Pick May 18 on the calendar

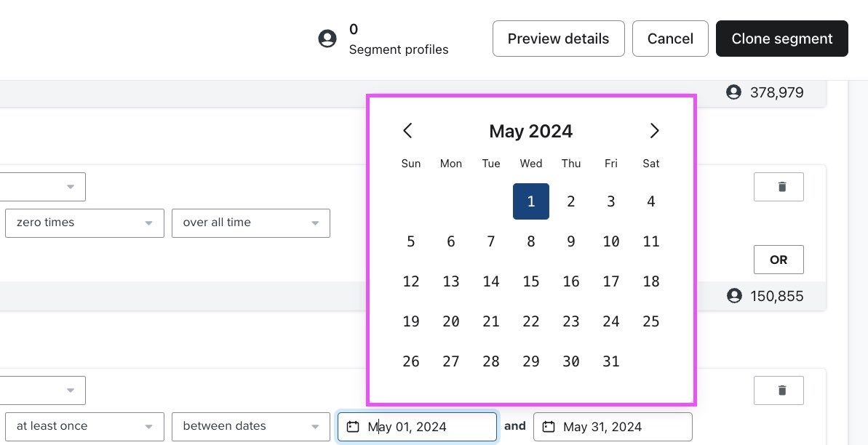[651, 281]
